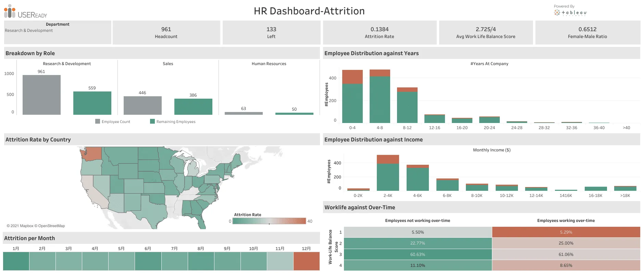Click the gray 961 Research & Development bar

(x=41, y=95)
